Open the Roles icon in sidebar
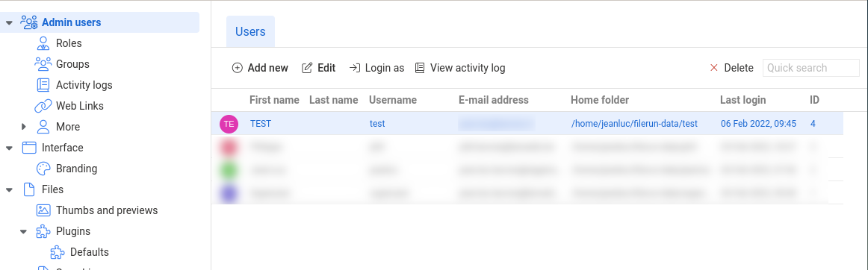The width and height of the screenshot is (868, 270). (x=43, y=43)
